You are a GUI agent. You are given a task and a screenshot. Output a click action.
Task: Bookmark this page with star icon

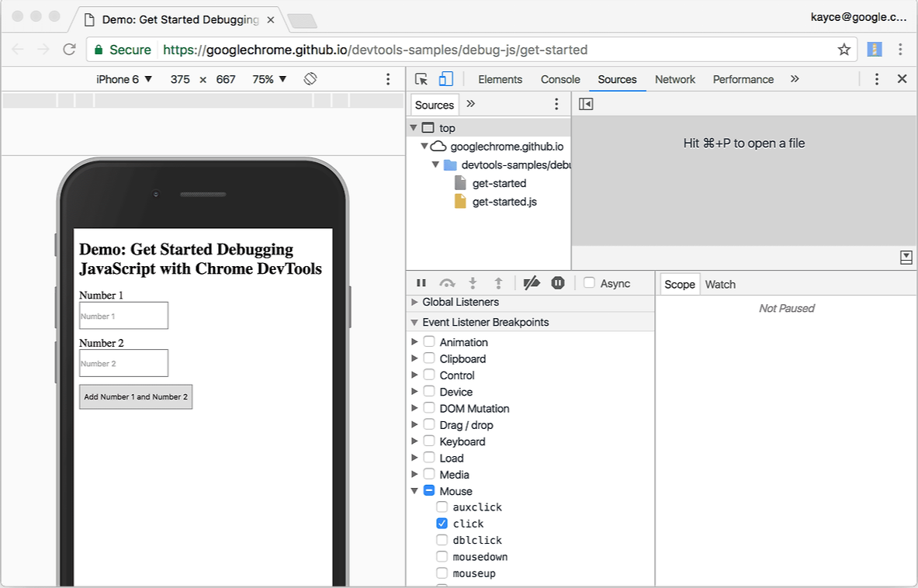coord(844,50)
